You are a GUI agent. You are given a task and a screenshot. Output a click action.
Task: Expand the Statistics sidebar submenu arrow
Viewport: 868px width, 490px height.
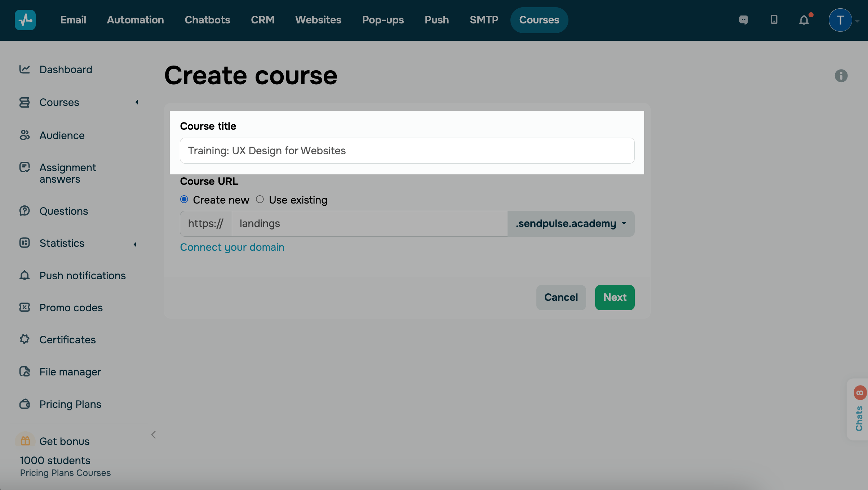pos(135,244)
